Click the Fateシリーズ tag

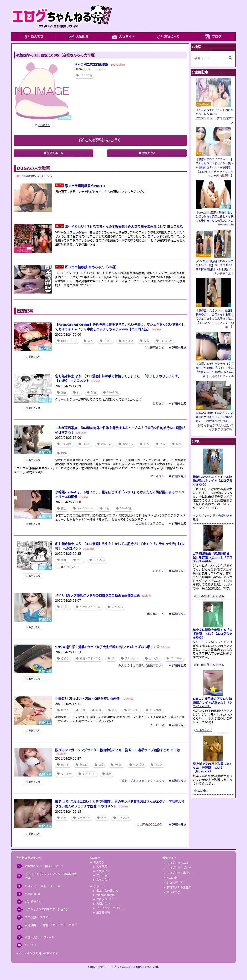click(x=67, y=341)
